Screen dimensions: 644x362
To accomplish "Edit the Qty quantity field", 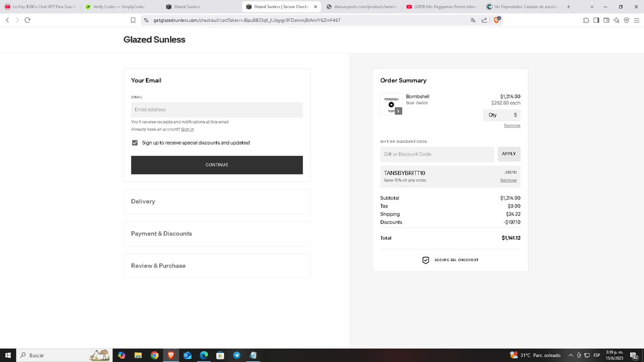I will (501, 115).
